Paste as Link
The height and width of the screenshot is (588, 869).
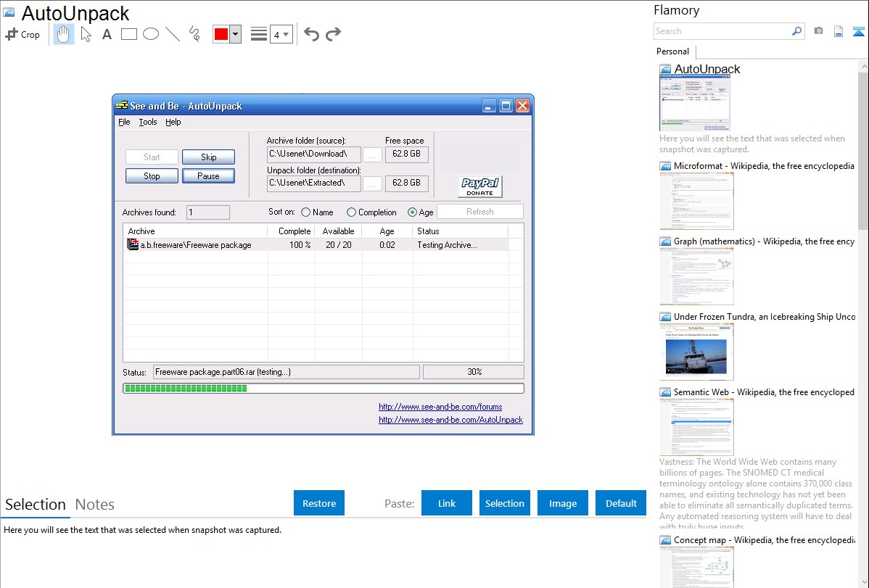[x=447, y=503]
